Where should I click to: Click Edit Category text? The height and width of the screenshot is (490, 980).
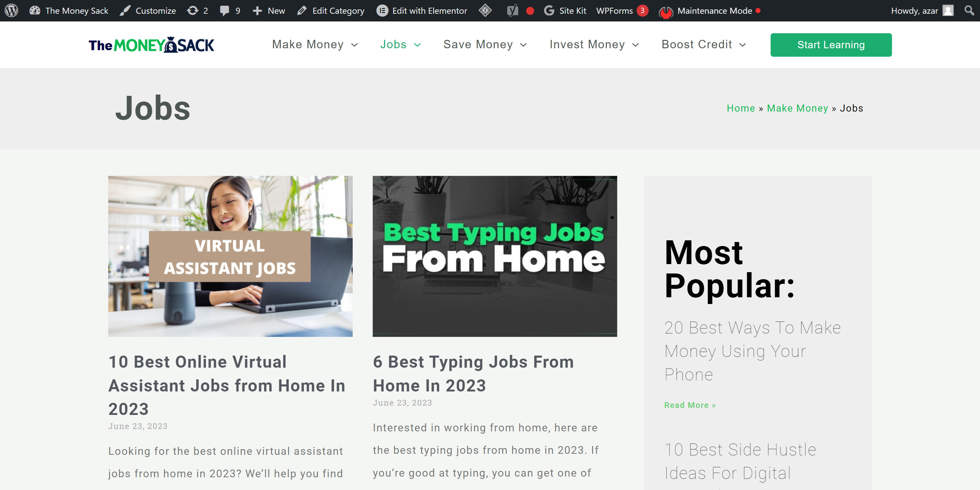click(338, 10)
